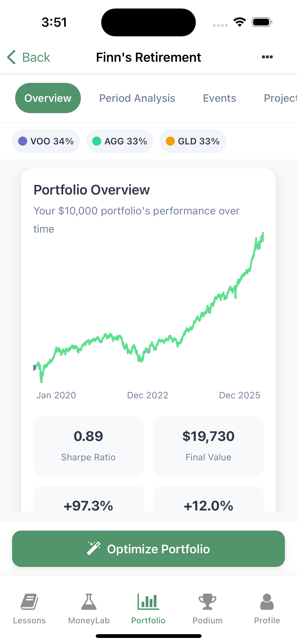Click the gray marker near Dec 2022
Viewport: 297px width, 644px height.
coord(149,351)
